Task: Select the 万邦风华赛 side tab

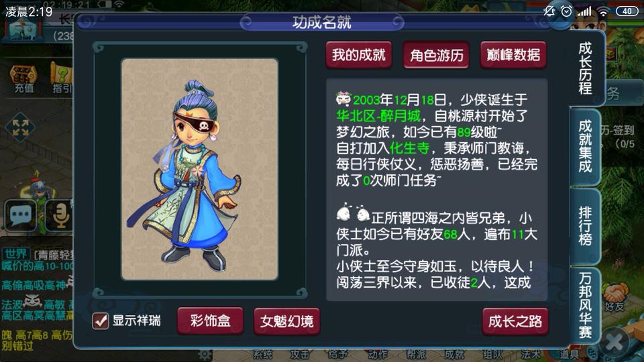Action: 585,306
